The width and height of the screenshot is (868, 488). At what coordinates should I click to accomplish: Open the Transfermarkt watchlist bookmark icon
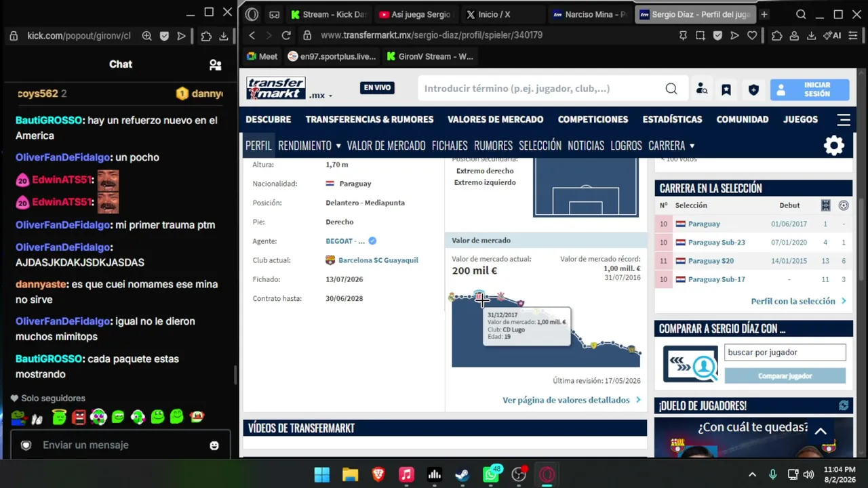pos(726,89)
